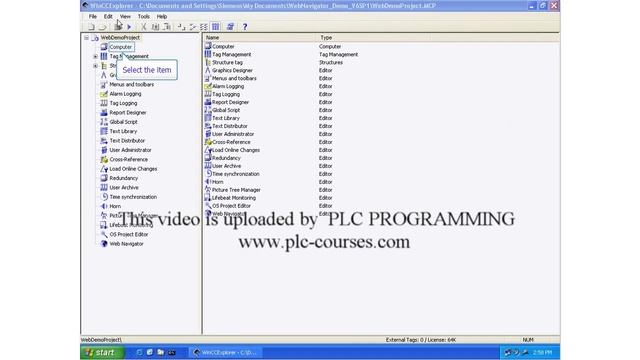Click the Cut scissors toolbar icon

(x=144, y=27)
